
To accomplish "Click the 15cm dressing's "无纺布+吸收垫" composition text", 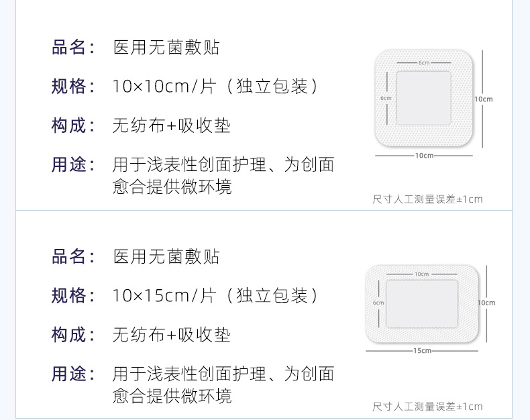I will [172, 335].
